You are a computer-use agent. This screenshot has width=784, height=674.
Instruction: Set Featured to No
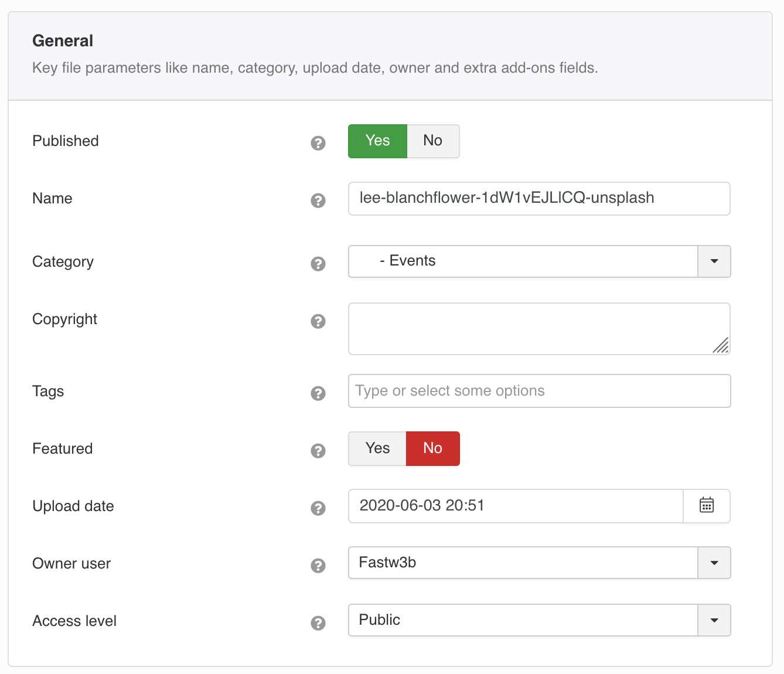point(433,449)
